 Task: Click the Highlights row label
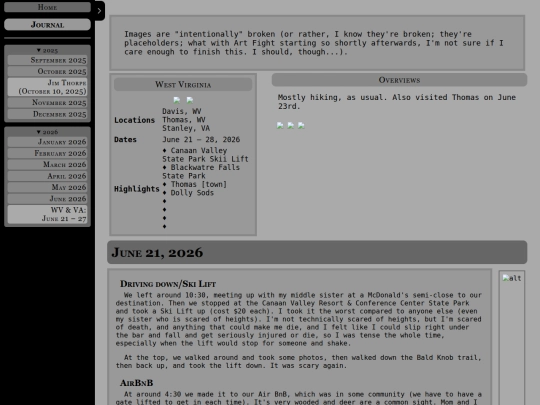pos(137,189)
